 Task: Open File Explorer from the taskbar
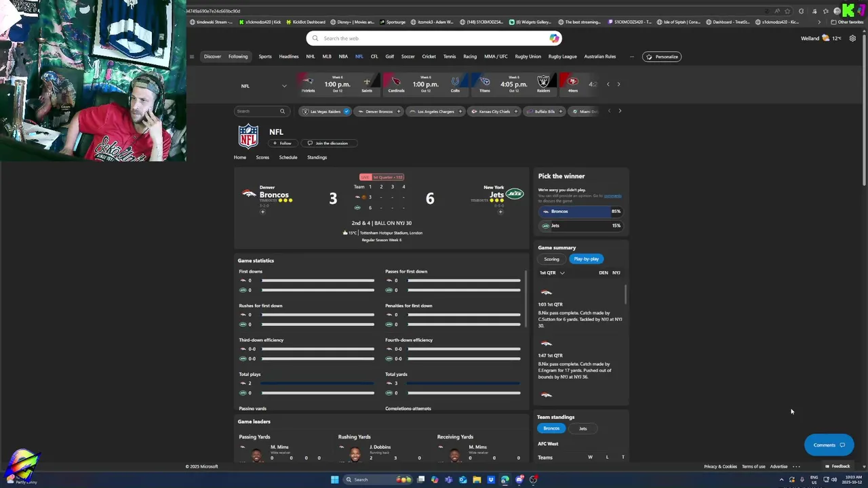(477, 480)
